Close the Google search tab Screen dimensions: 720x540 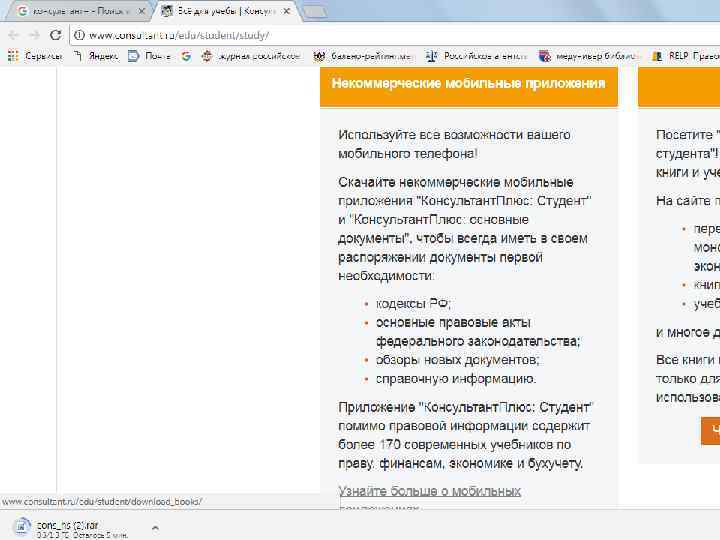[x=142, y=11]
